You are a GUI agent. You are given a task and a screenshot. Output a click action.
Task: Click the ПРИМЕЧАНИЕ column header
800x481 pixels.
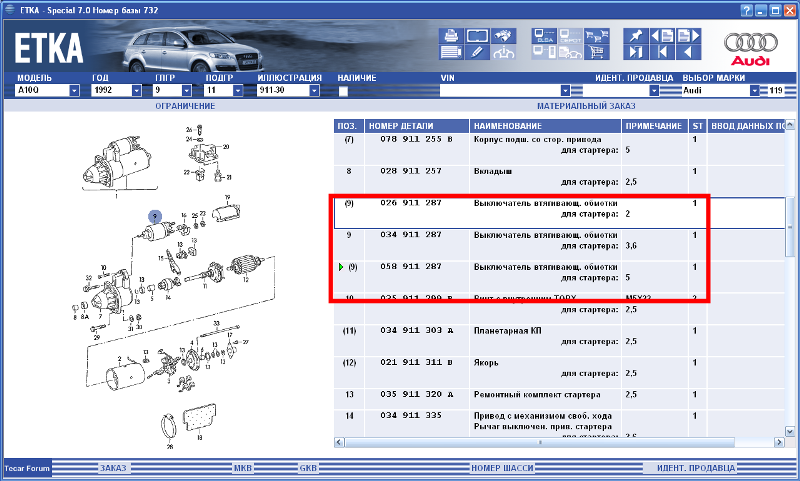654,126
